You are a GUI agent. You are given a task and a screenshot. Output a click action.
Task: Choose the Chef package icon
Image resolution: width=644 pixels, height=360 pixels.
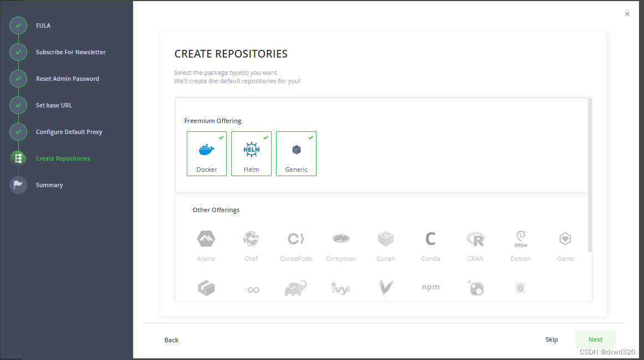251,239
